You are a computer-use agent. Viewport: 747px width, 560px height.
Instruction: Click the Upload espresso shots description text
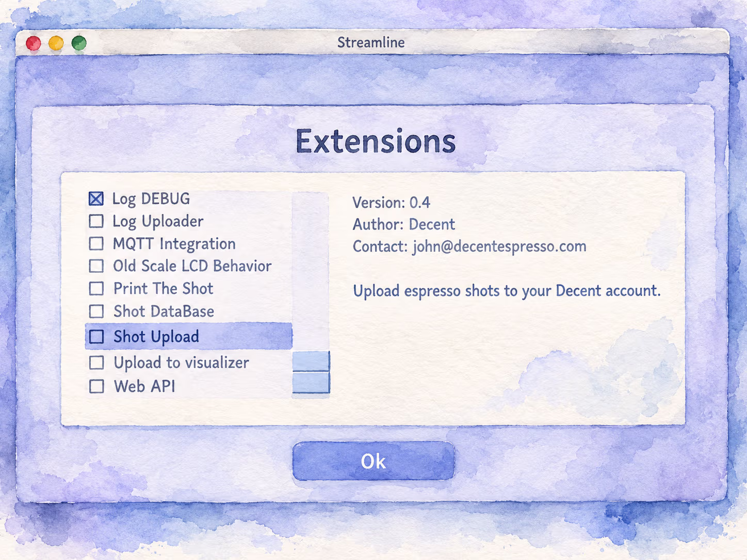coord(507,291)
